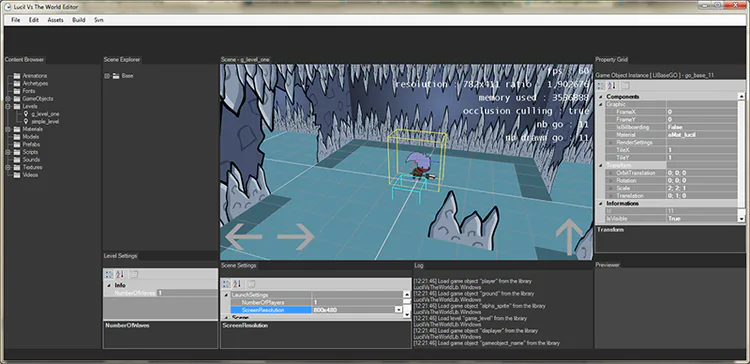Collapse the LaunchSettings category
Screen dimensions: 750x364
pyautogui.click(x=227, y=295)
